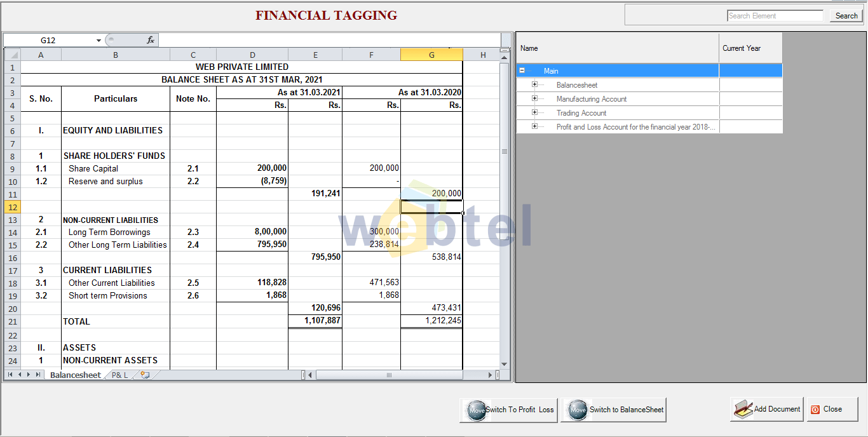Focus the Search Element input field

(775, 16)
